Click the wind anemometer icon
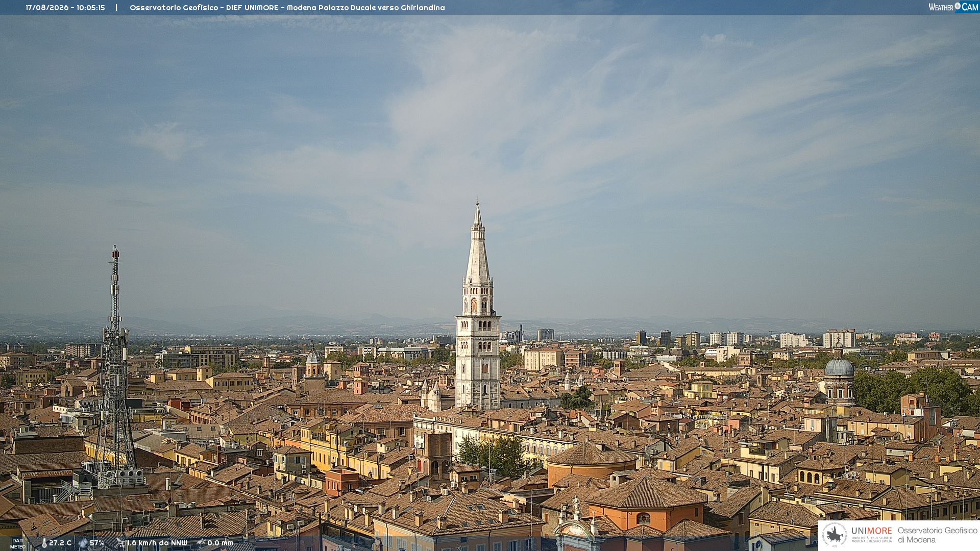The image size is (980, 551). coord(120,543)
